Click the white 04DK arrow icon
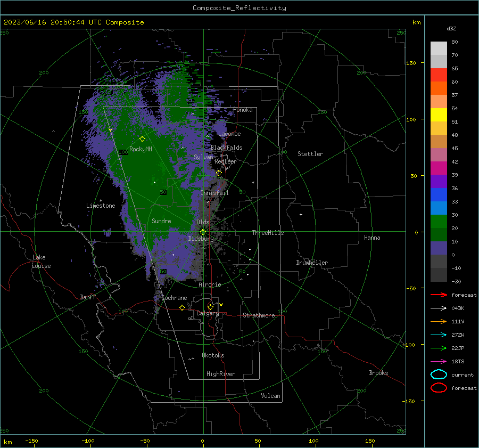The height and width of the screenshot is (448, 479). [439, 308]
